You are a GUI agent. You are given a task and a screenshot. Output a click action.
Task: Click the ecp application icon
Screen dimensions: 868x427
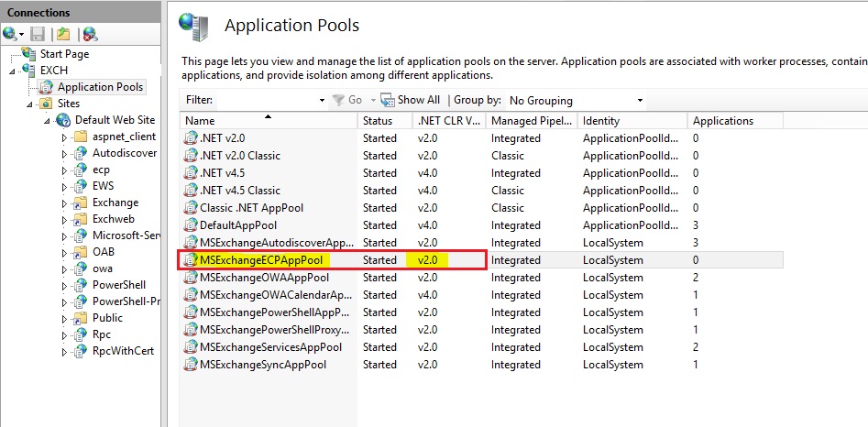tap(81, 170)
